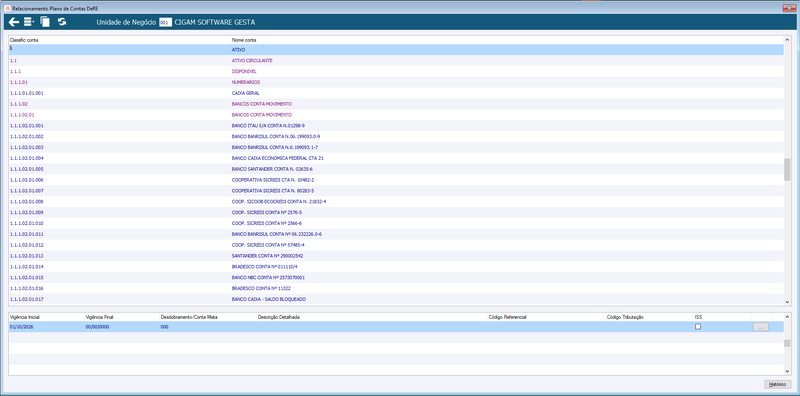Click the desdobramento value 000

coord(164,327)
